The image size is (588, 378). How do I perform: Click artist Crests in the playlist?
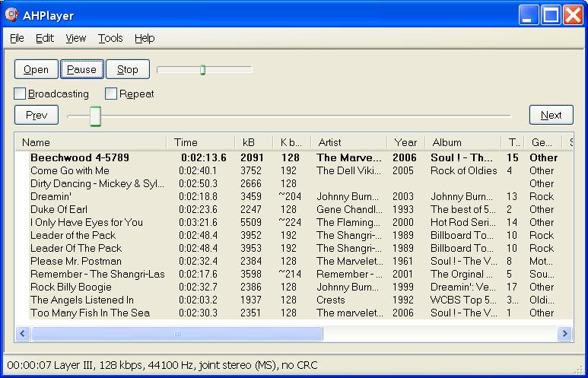pyautogui.click(x=330, y=300)
